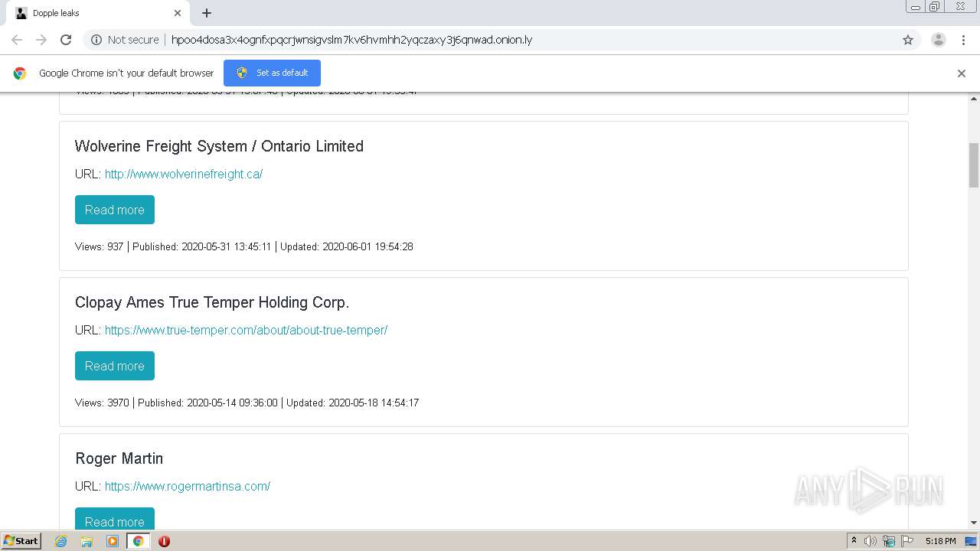Click Set as default button
This screenshot has width=980, height=551.
(272, 73)
